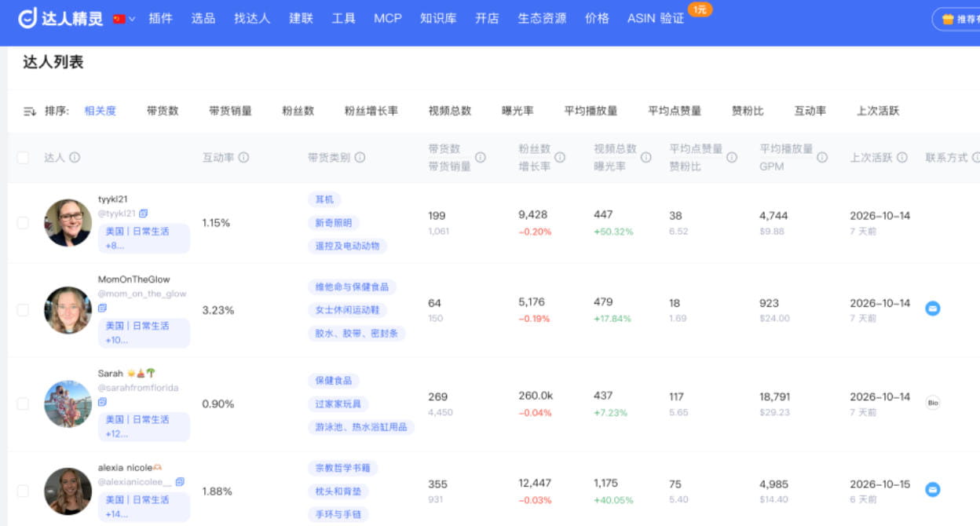The height and width of the screenshot is (526, 980).
Task: Open MCP in top navigation
Action: click(388, 18)
